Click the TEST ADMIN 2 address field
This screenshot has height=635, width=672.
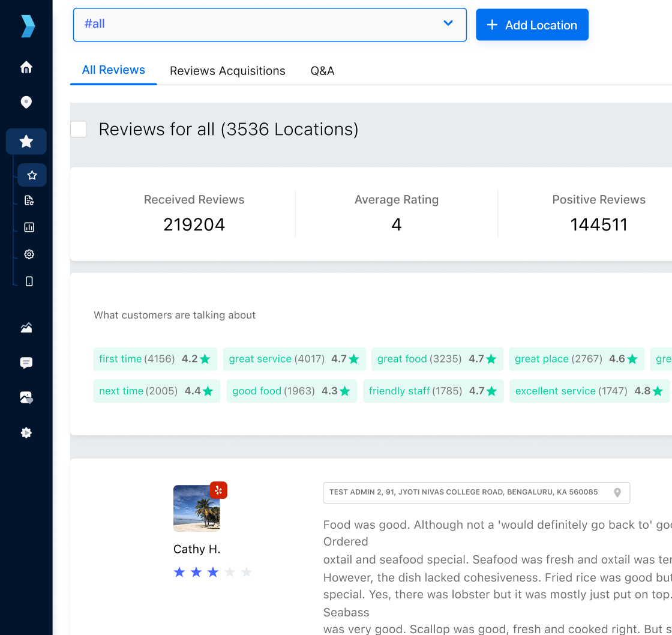coord(476,493)
